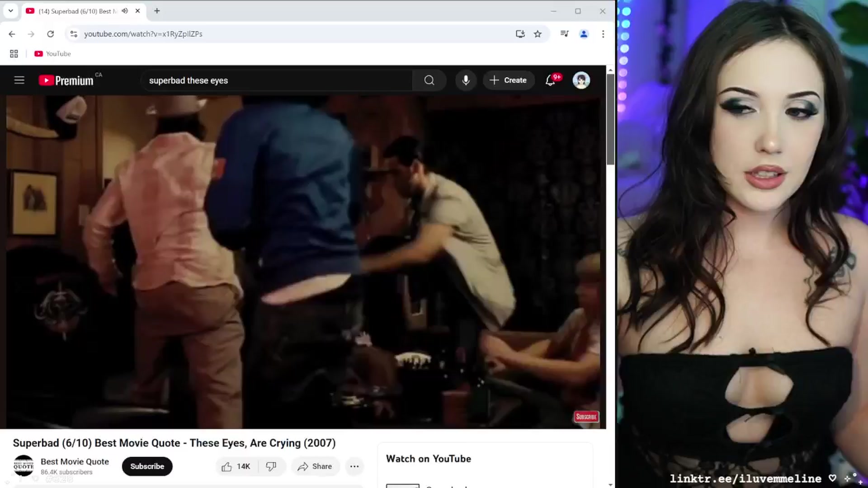Image resolution: width=868 pixels, height=488 pixels.
Task: Select the video title text 'Superbad (6/10) Best Movie Quote'
Action: [x=96, y=443]
